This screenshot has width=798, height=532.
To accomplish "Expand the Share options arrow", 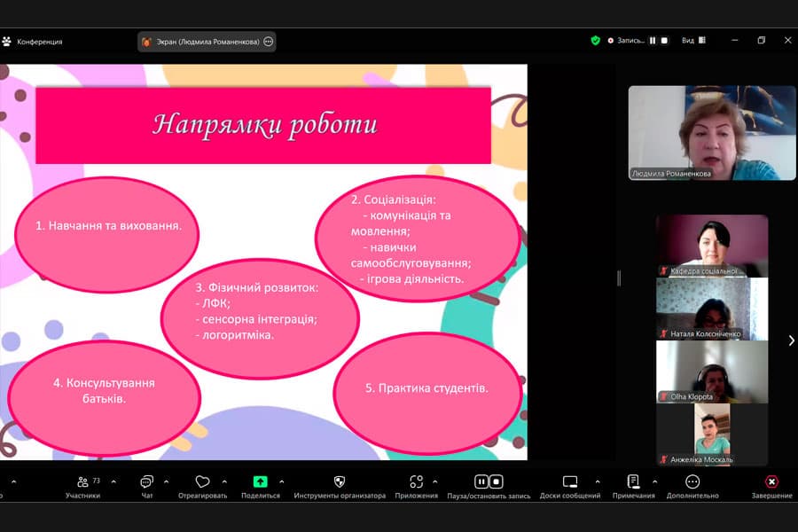I will [x=281, y=481].
